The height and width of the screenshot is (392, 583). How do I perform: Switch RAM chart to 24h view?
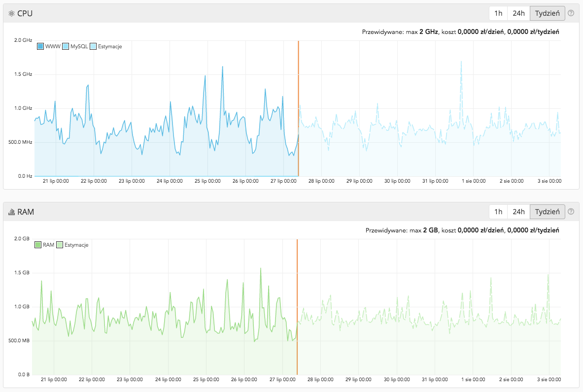click(x=518, y=212)
